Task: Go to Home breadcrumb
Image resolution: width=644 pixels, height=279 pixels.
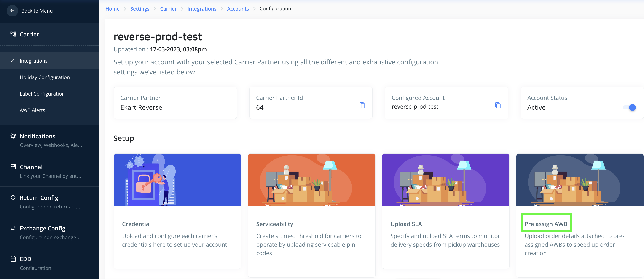Action: [x=113, y=8]
